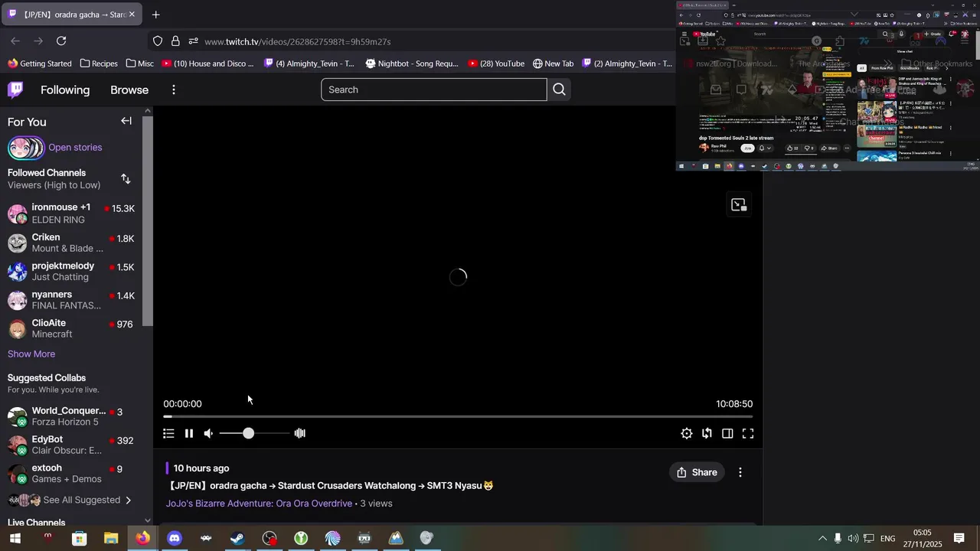Open Getting Started bookmark
Viewport: 980px width, 551px height.
[40, 64]
